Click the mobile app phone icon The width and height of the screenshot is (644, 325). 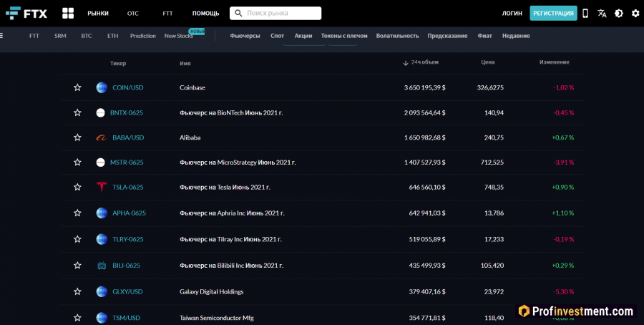[x=585, y=13]
